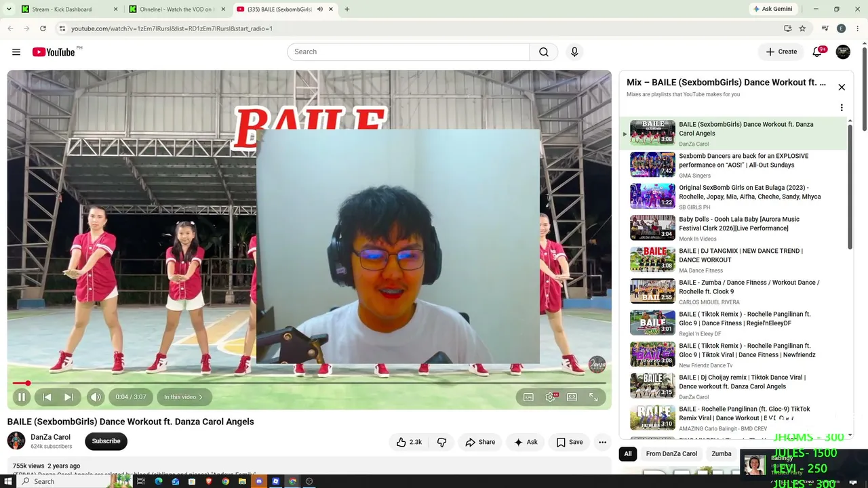The height and width of the screenshot is (488, 868).
Task: Reload the page
Action: [x=43, y=28]
